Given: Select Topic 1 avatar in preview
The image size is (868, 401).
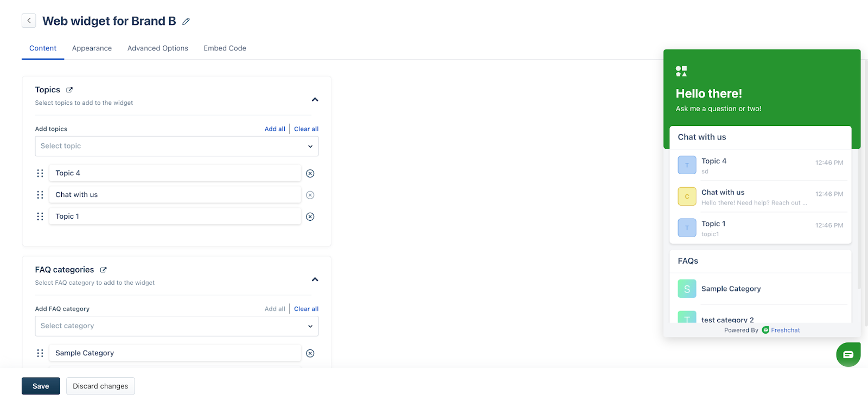Looking at the screenshot, I should (x=687, y=228).
